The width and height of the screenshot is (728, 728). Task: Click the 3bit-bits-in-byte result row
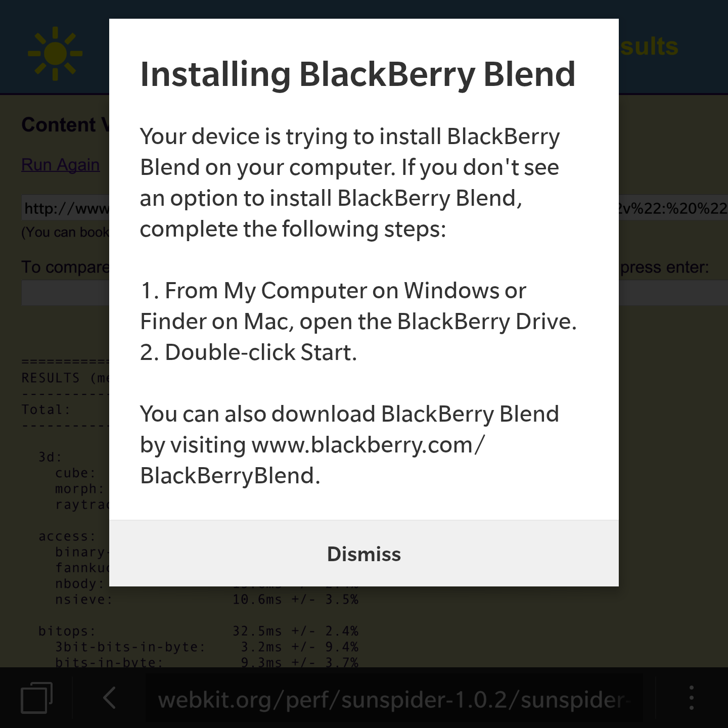click(206, 647)
